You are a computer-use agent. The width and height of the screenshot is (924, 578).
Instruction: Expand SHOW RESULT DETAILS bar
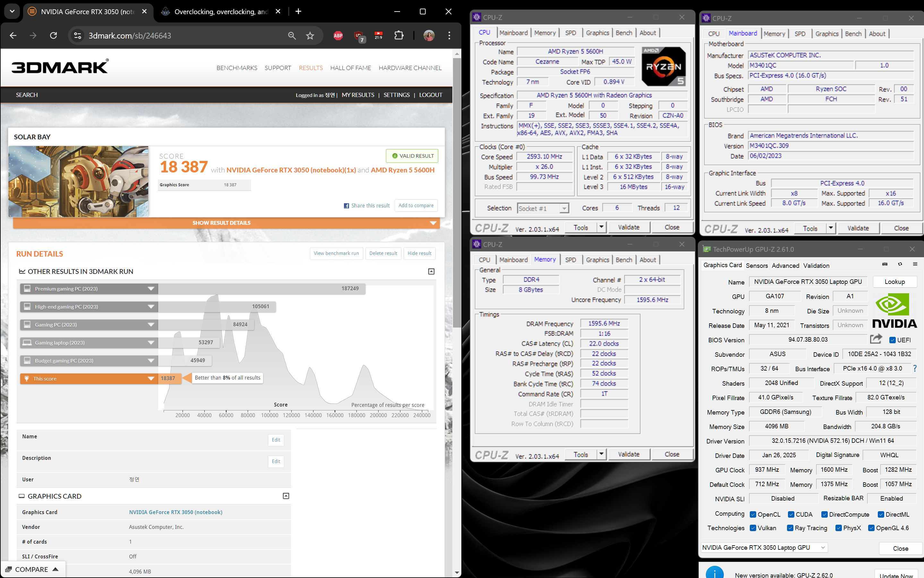click(x=227, y=223)
